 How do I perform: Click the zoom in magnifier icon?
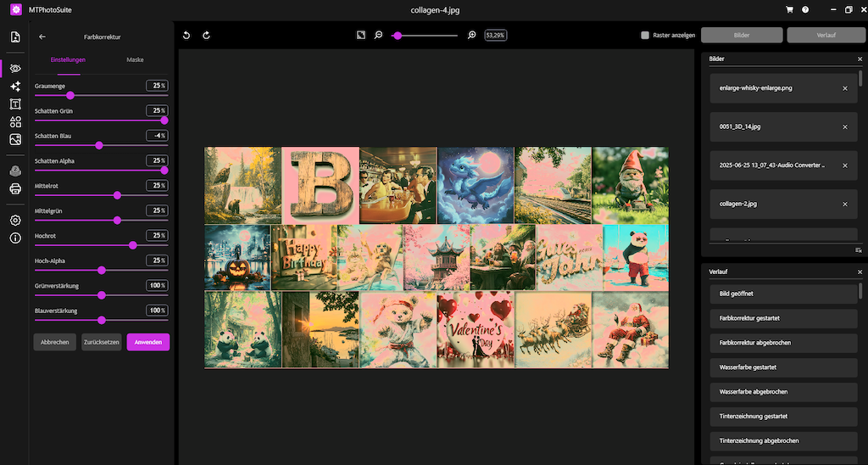[x=472, y=36]
